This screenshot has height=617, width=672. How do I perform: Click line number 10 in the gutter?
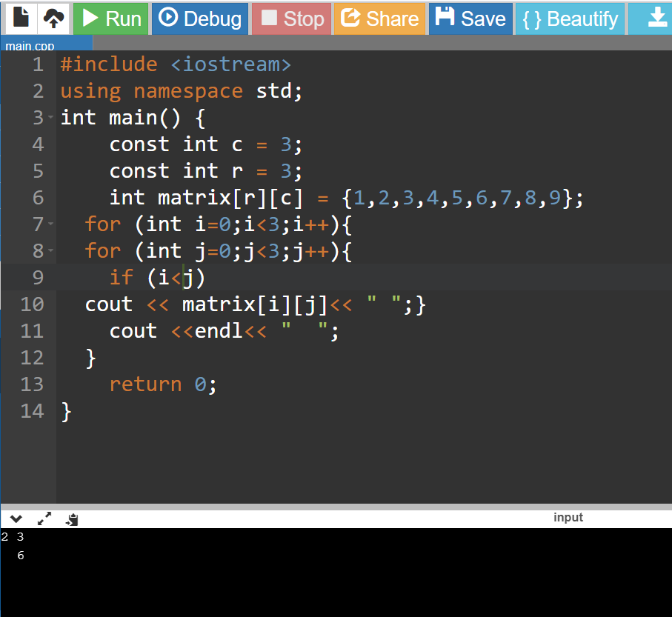[x=32, y=304]
